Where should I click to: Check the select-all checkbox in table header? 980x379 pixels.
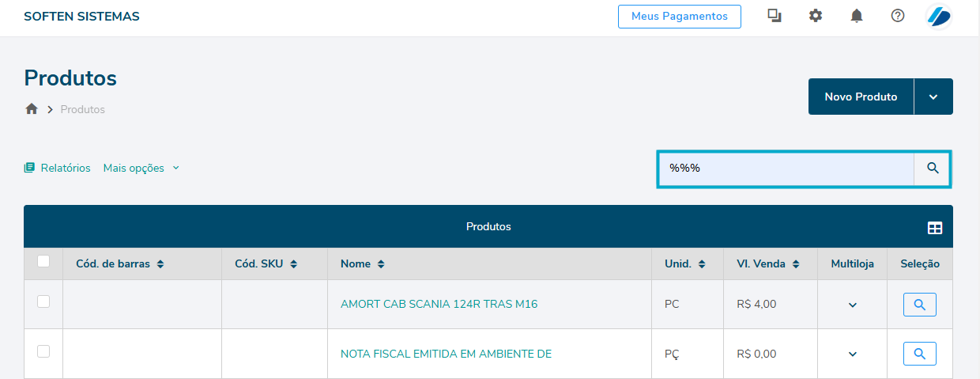click(43, 262)
